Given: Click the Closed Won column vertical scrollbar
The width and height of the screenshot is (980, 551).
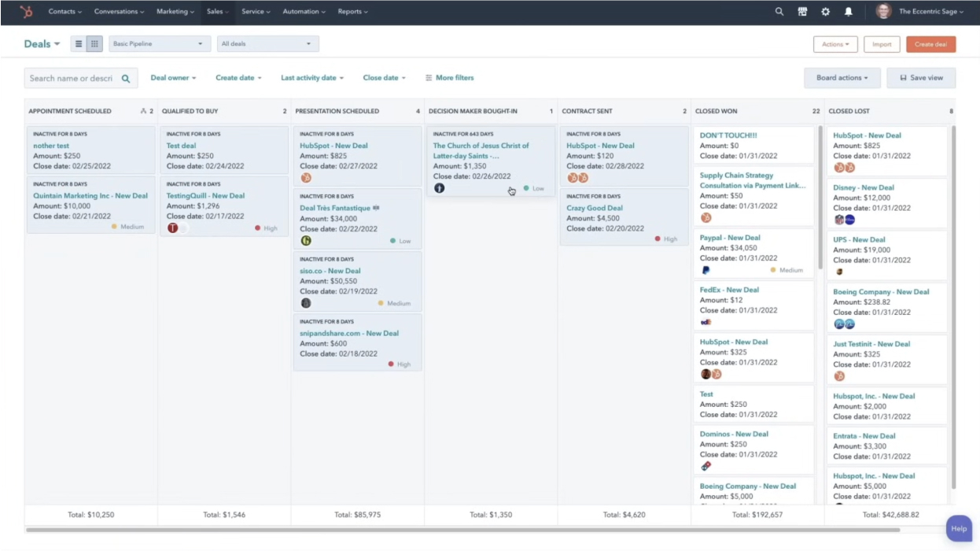Looking at the screenshot, I should (820, 197).
